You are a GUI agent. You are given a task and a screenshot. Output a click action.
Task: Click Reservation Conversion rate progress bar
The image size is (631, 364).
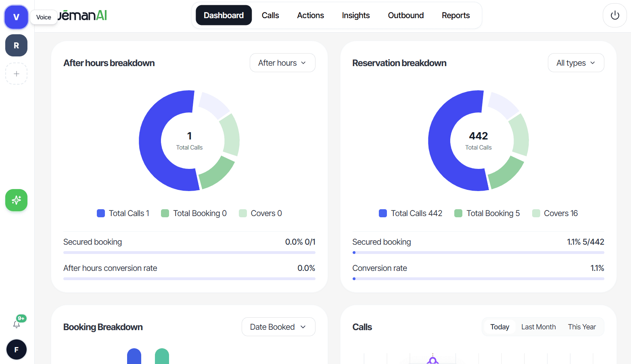pyautogui.click(x=478, y=279)
